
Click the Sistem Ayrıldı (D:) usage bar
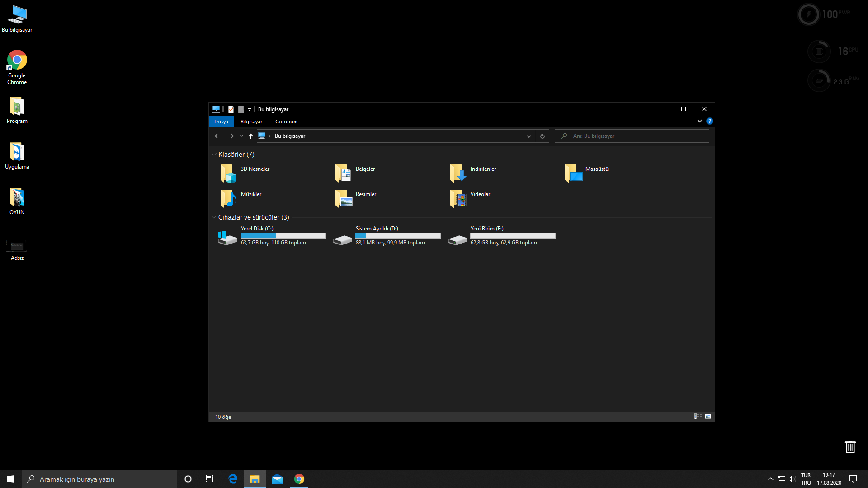coord(398,236)
